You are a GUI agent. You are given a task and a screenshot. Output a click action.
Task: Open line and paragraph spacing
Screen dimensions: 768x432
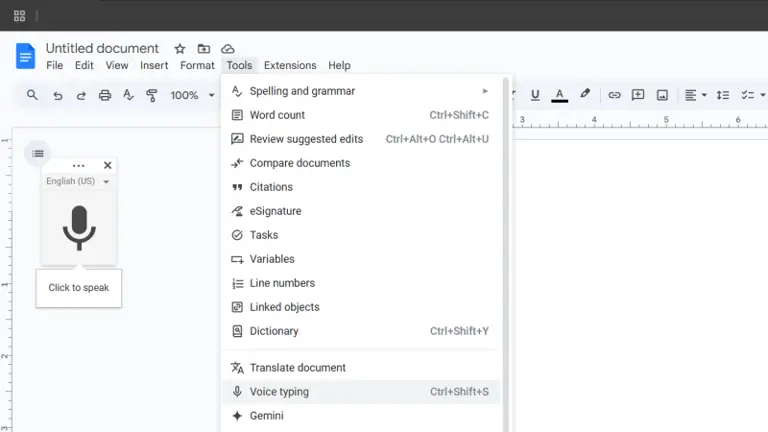coord(723,95)
